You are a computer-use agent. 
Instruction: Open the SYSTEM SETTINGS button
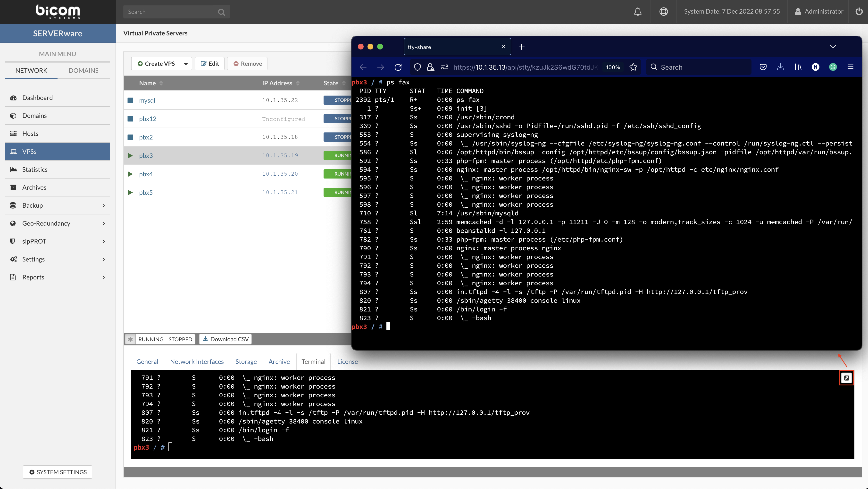coord(58,472)
